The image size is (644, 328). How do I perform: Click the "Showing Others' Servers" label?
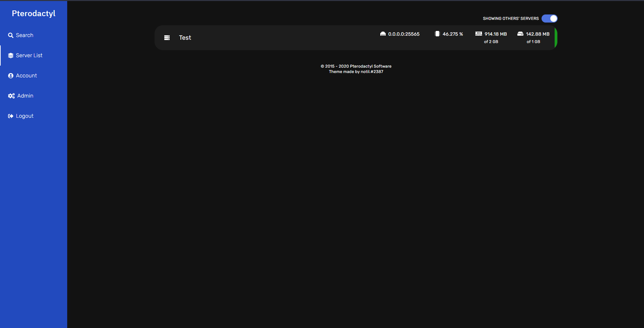pyautogui.click(x=511, y=19)
